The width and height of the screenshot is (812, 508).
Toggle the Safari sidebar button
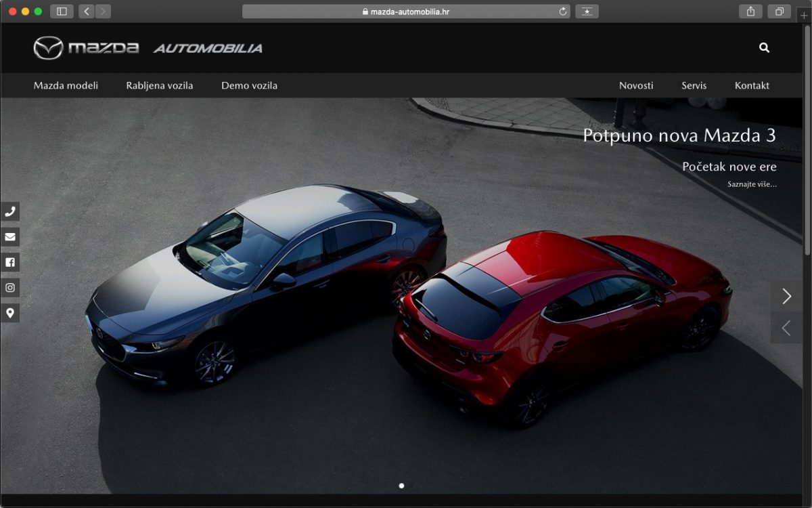click(62, 12)
